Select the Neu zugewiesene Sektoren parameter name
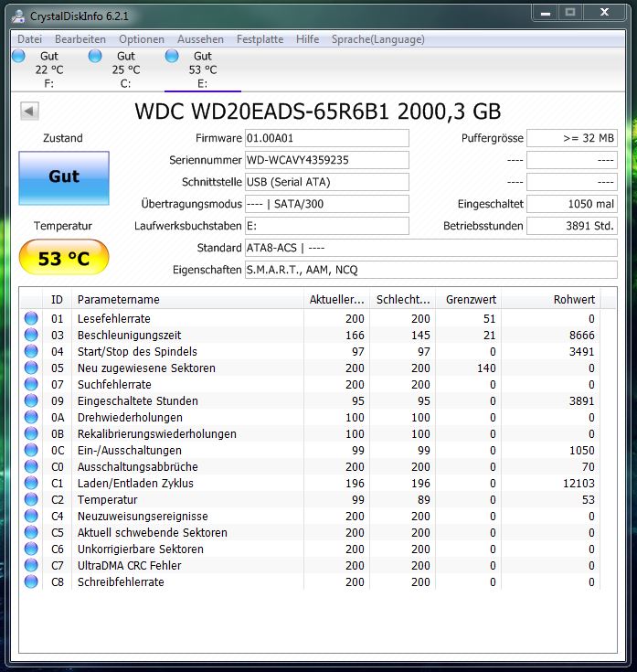 tap(146, 368)
